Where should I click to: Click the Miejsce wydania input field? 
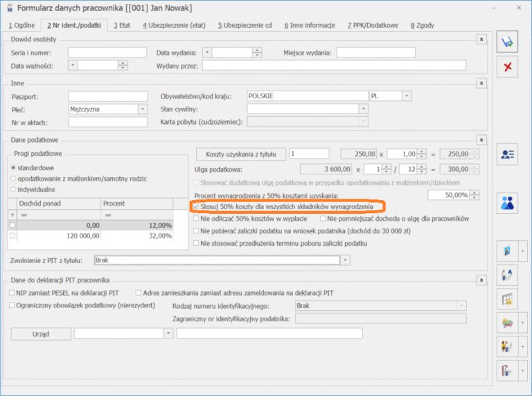tap(376, 52)
